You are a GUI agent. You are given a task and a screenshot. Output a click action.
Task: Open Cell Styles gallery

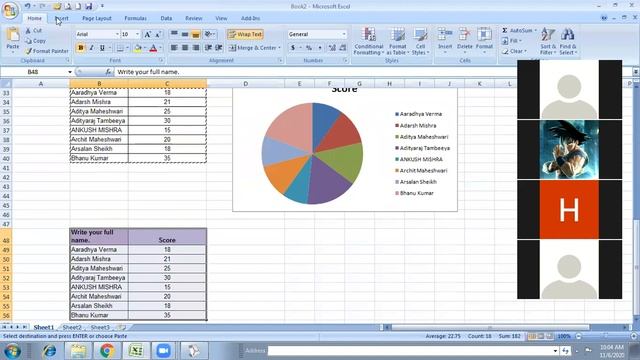point(420,41)
